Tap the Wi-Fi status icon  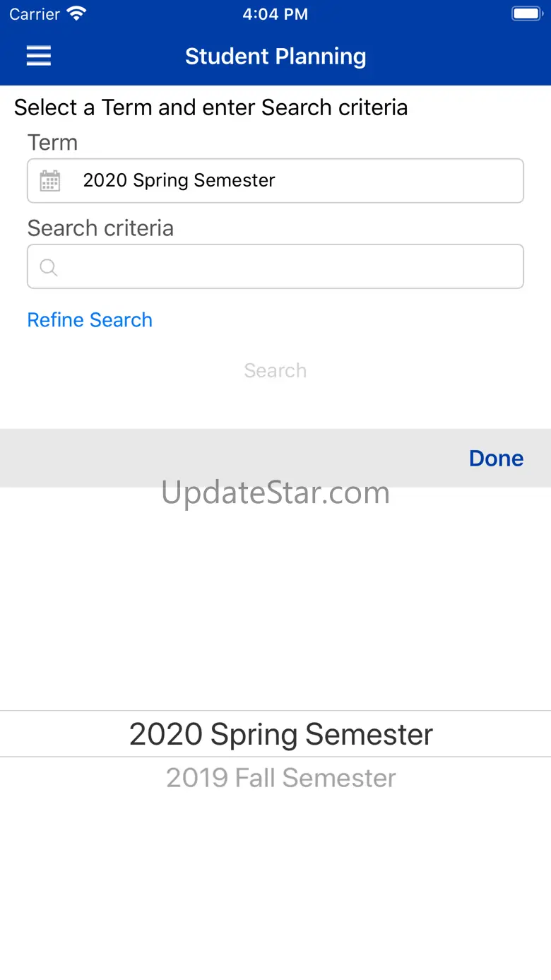click(x=76, y=14)
